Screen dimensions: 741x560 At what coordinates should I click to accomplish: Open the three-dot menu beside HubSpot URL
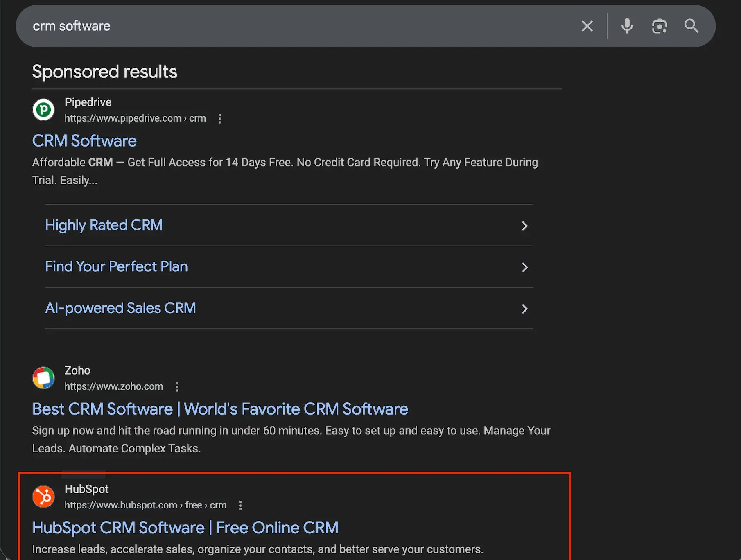pos(240,505)
